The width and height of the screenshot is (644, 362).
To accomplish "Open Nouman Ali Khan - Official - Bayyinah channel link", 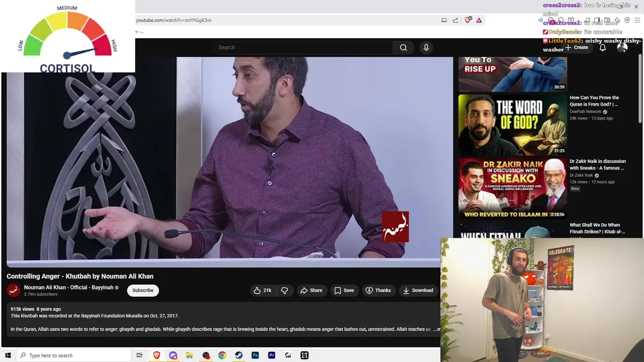I will (x=68, y=288).
